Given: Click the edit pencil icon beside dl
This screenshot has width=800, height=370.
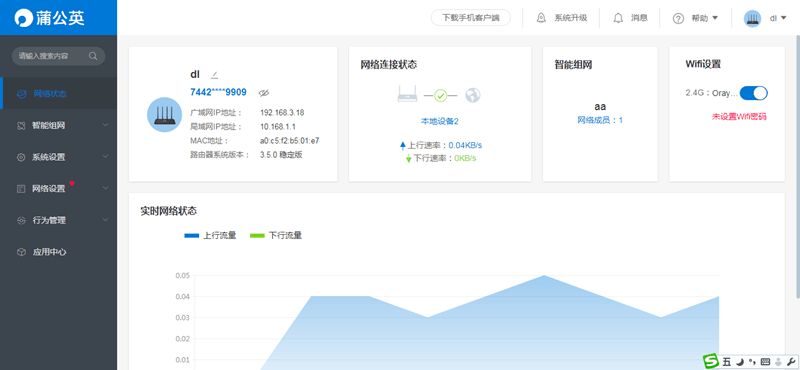Looking at the screenshot, I should (x=215, y=75).
